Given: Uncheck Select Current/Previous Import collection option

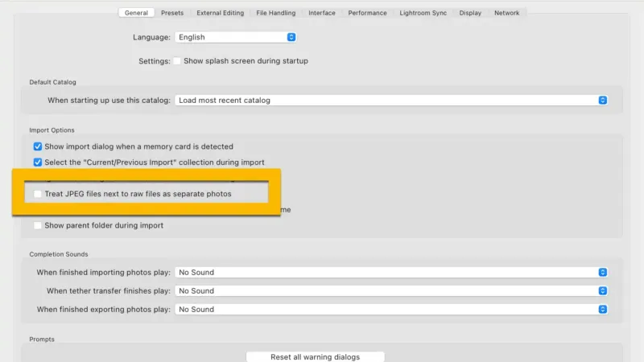Looking at the screenshot, I should click(x=37, y=162).
